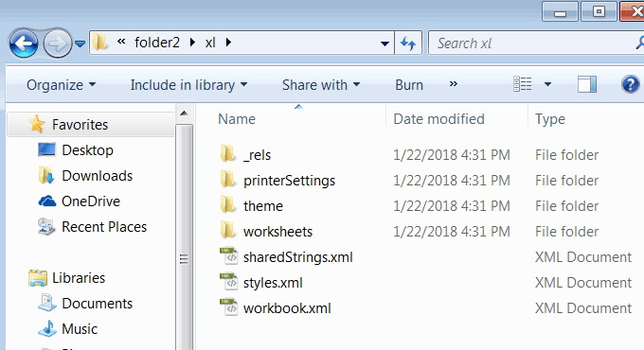Click the Burn toolbar button
The height and width of the screenshot is (350, 644).
pyautogui.click(x=409, y=85)
